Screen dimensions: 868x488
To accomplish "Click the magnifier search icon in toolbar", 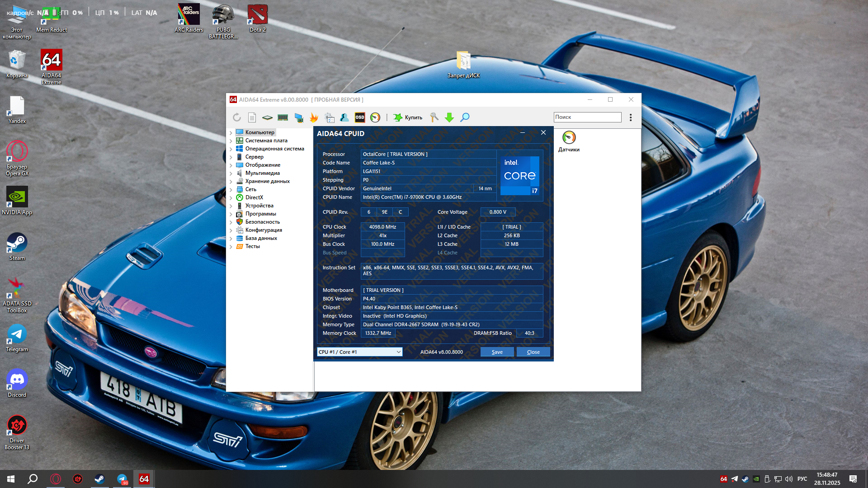I will (x=465, y=117).
